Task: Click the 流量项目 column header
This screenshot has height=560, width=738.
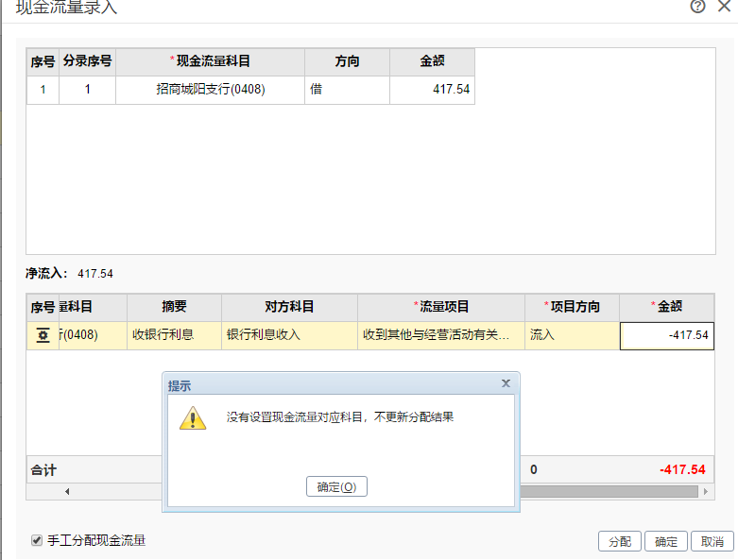Action: click(x=441, y=308)
